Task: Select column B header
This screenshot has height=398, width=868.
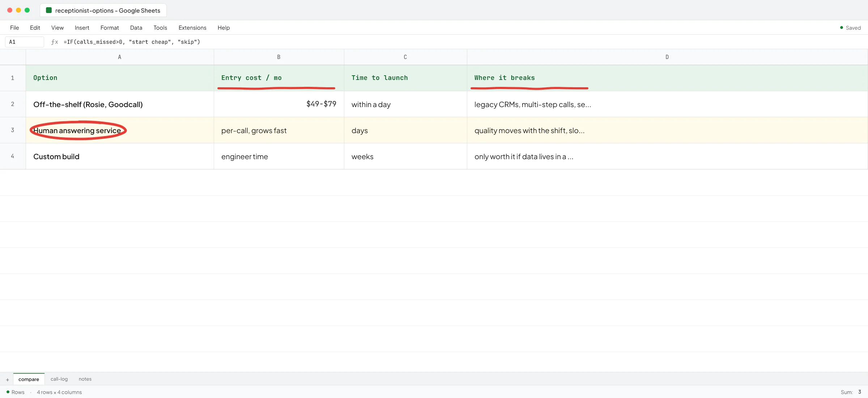Action: [x=279, y=57]
